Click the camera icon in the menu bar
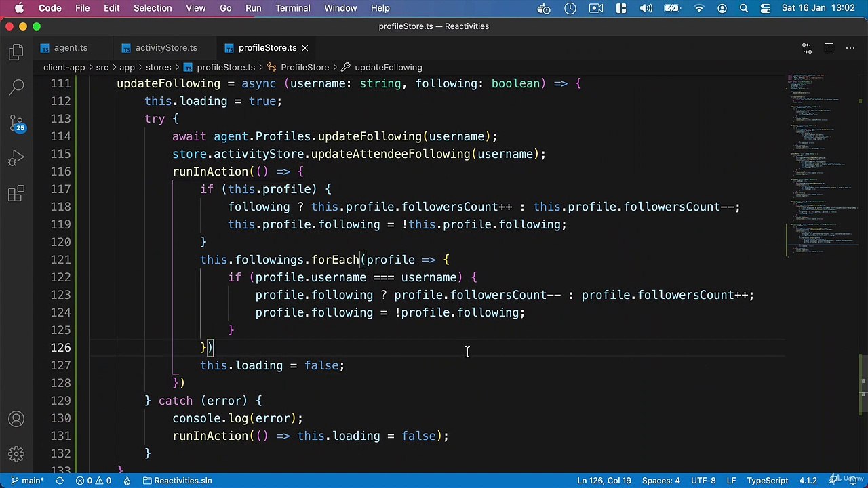Image resolution: width=868 pixels, height=488 pixels. tap(596, 8)
